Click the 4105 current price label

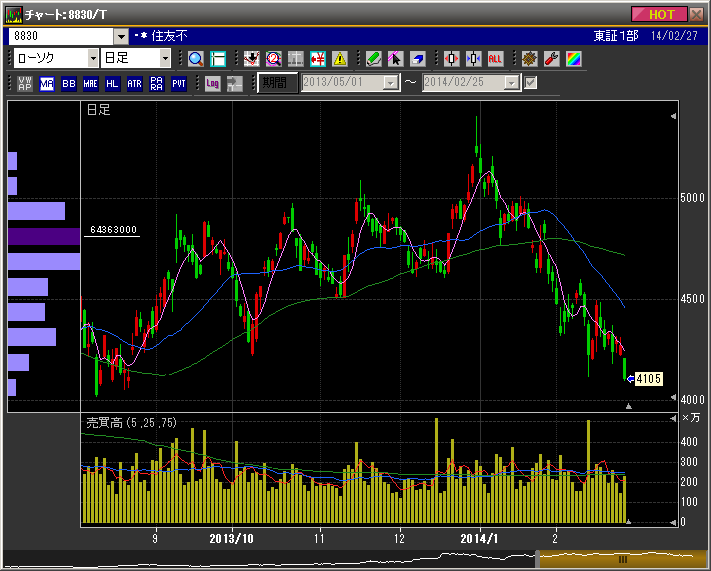tap(648, 378)
